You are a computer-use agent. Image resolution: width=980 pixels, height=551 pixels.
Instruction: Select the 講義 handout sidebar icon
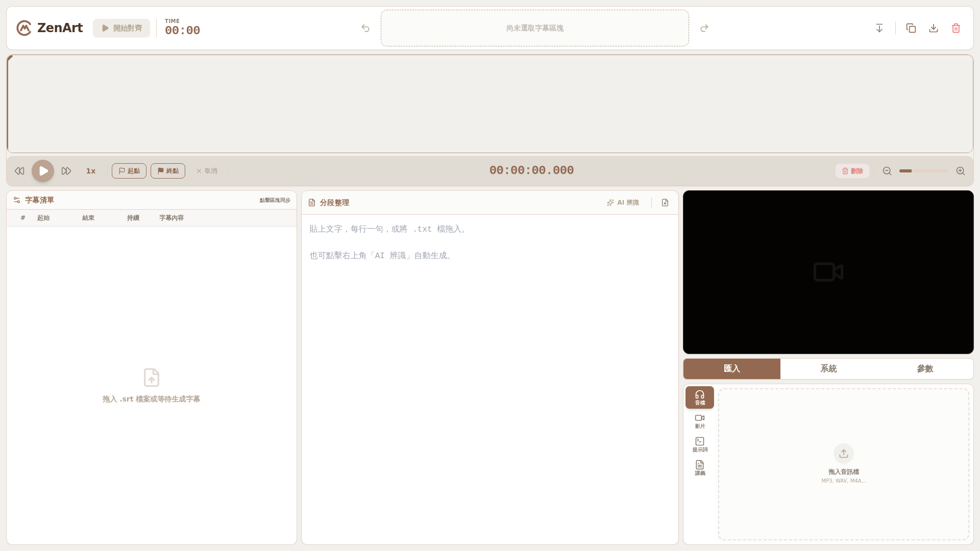[700, 468]
